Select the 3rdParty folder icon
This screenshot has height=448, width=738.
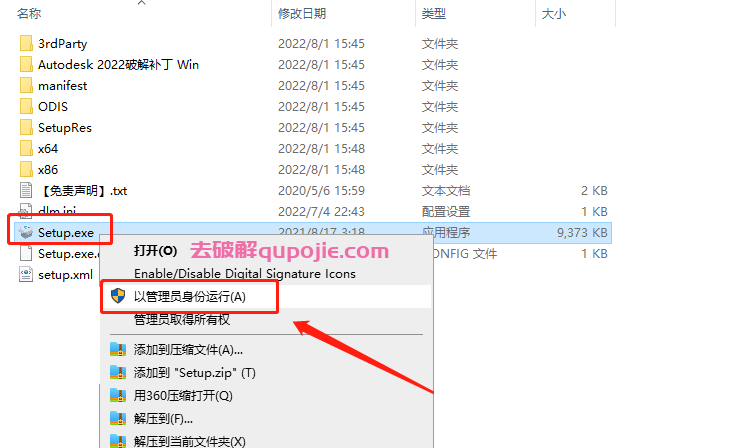point(26,43)
